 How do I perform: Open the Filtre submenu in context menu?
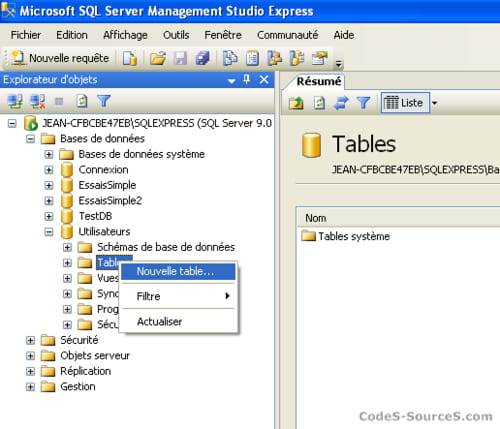pyautogui.click(x=178, y=296)
